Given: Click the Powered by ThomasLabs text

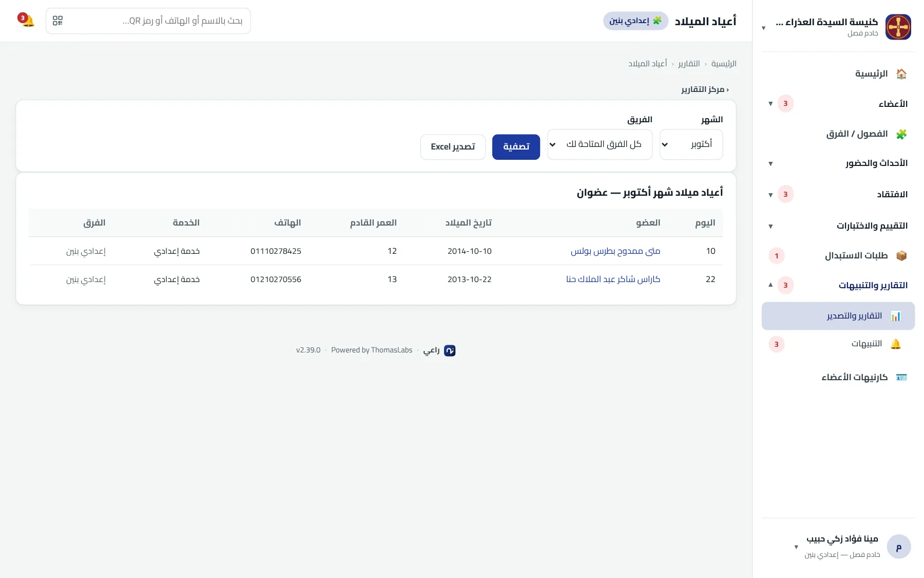Looking at the screenshot, I should click(x=372, y=350).
